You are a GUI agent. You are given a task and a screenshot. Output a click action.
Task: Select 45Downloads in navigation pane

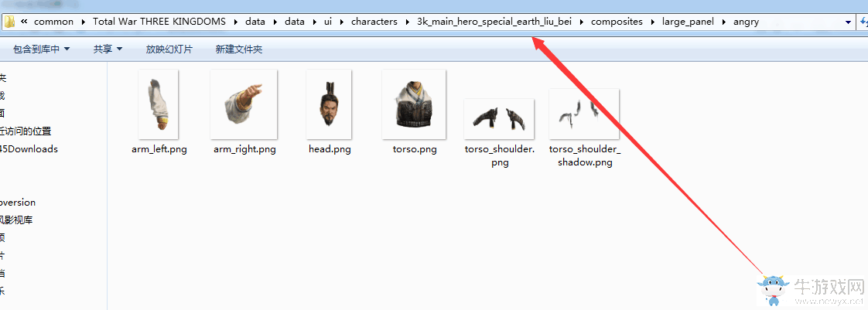pyautogui.click(x=29, y=149)
